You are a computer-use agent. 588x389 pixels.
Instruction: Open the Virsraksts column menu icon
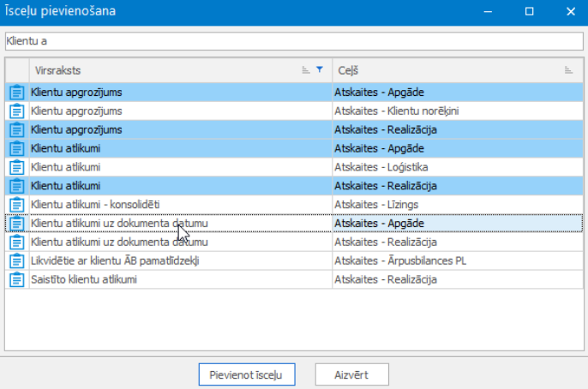pyautogui.click(x=306, y=70)
